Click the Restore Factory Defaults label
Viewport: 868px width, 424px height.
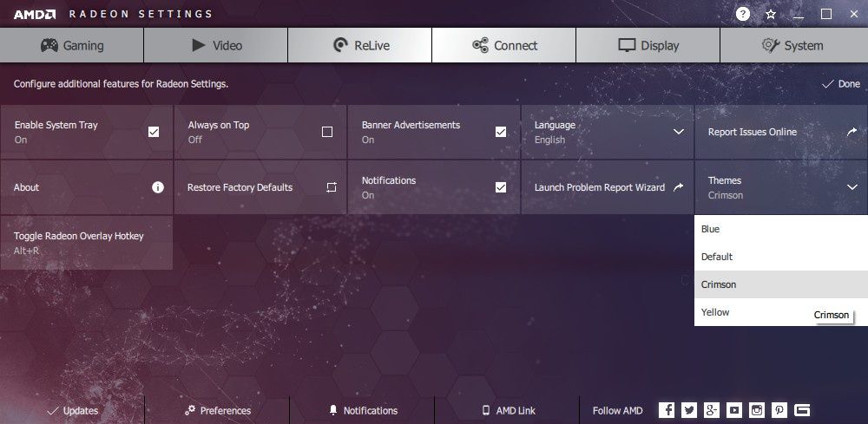pyautogui.click(x=240, y=187)
